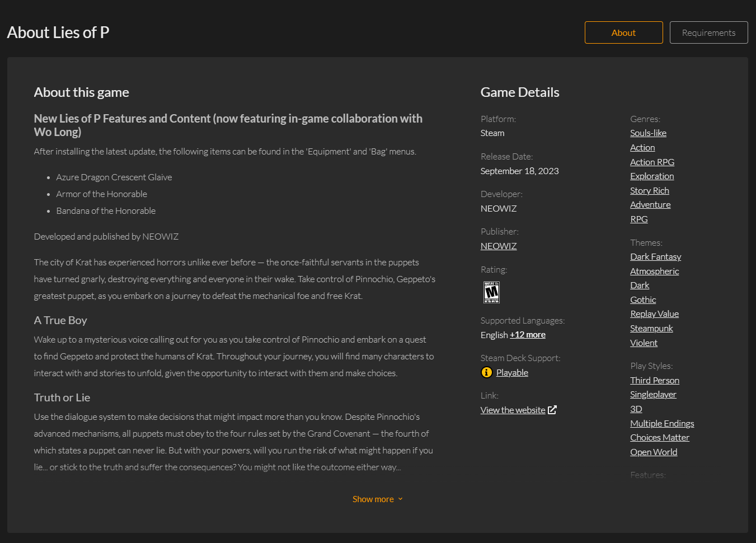Show the +12 more supported languages
Image resolution: width=756 pixels, height=543 pixels.
point(528,335)
